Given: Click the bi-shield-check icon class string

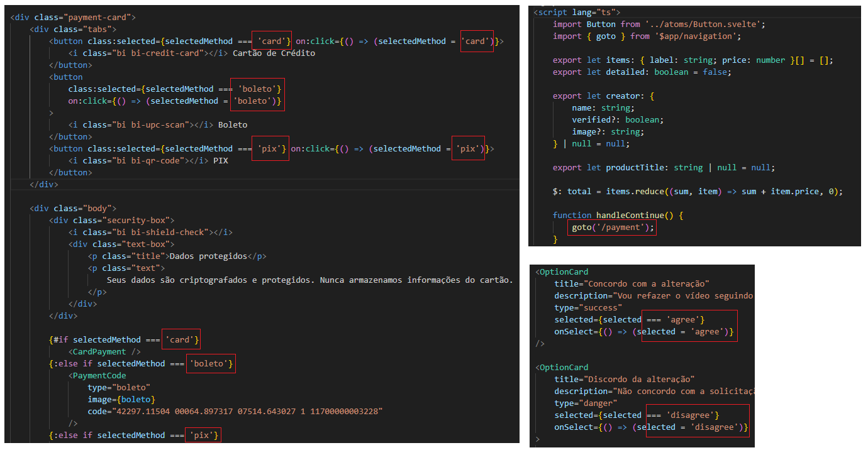Looking at the screenshot, I should tap(167, 233).
